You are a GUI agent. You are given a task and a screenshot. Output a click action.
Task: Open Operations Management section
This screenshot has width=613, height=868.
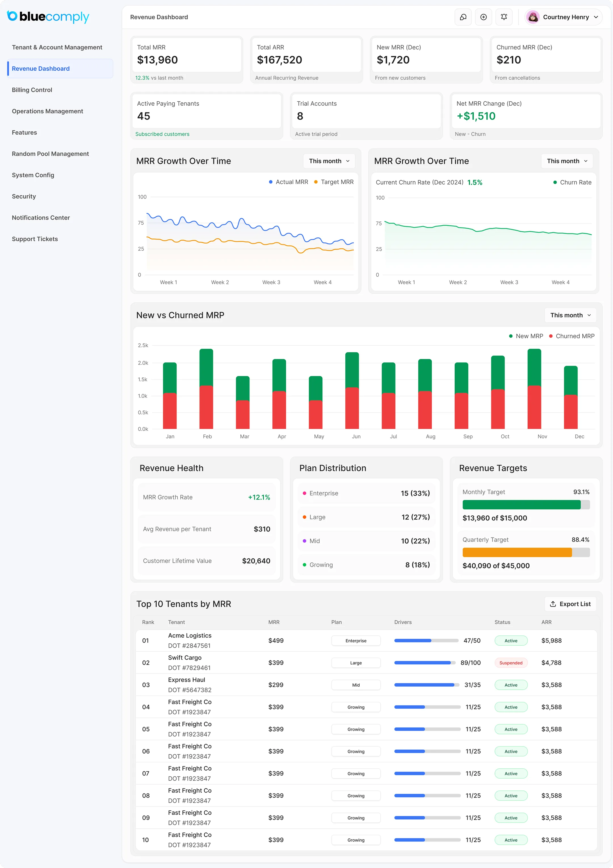point(48,111)
